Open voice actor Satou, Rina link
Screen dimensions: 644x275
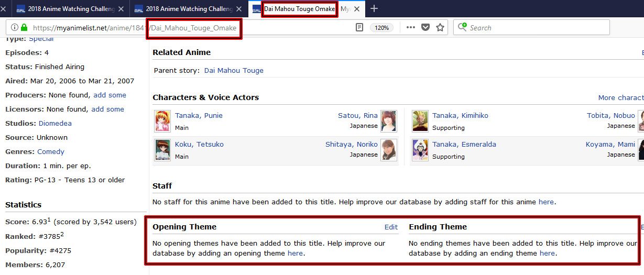357,115
